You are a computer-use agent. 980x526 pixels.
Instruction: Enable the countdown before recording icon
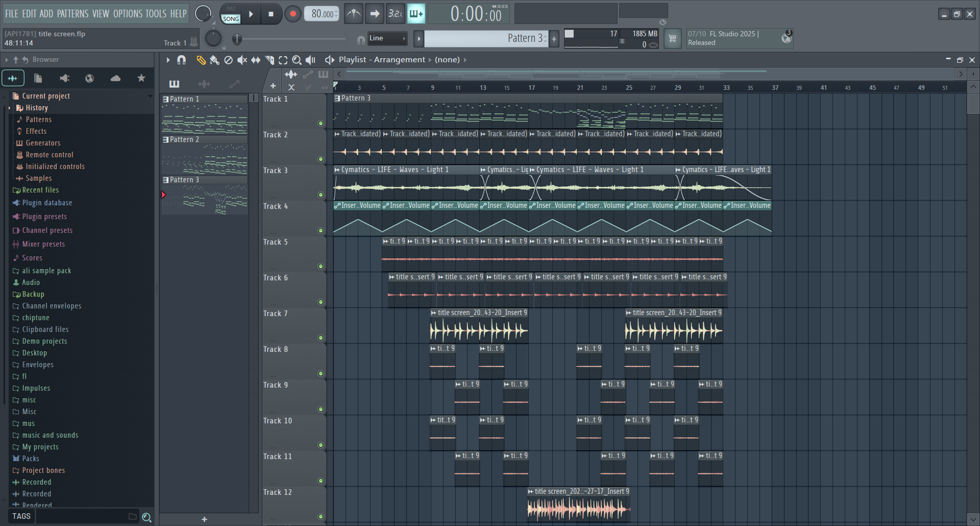pyautogui.click(x=395, y=14)
